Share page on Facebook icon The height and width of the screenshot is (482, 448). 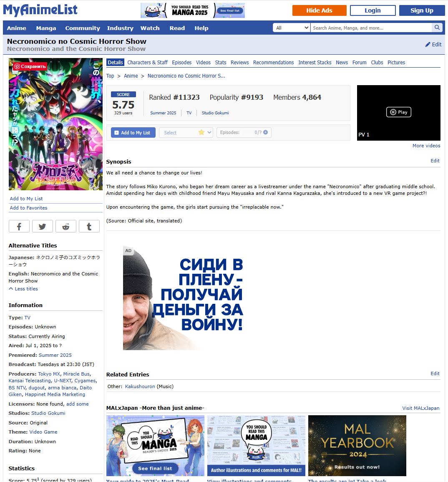coord(19,227)
